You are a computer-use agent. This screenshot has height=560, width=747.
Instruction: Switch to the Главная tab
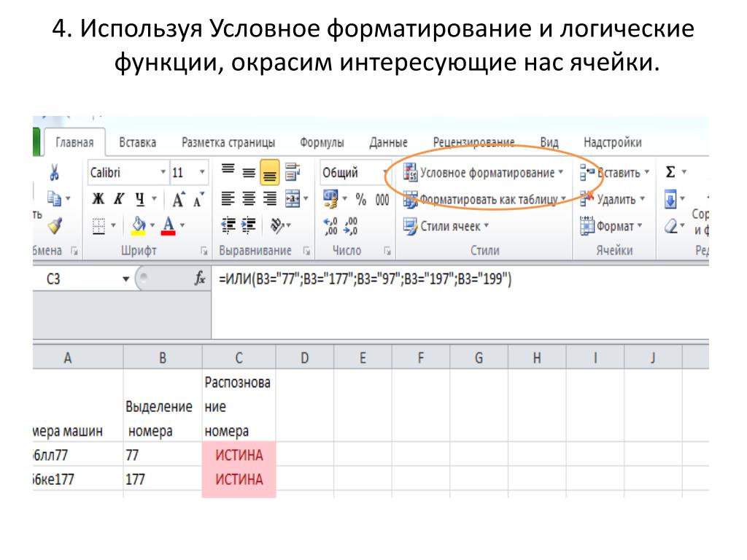pos(74,142)
